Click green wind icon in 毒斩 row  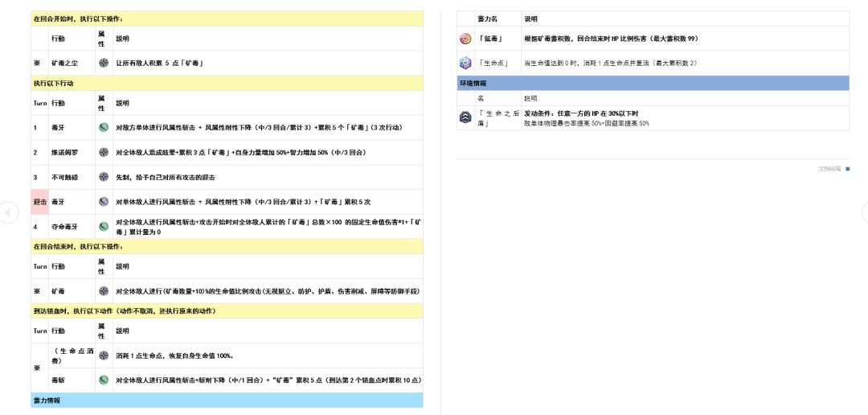104,380
